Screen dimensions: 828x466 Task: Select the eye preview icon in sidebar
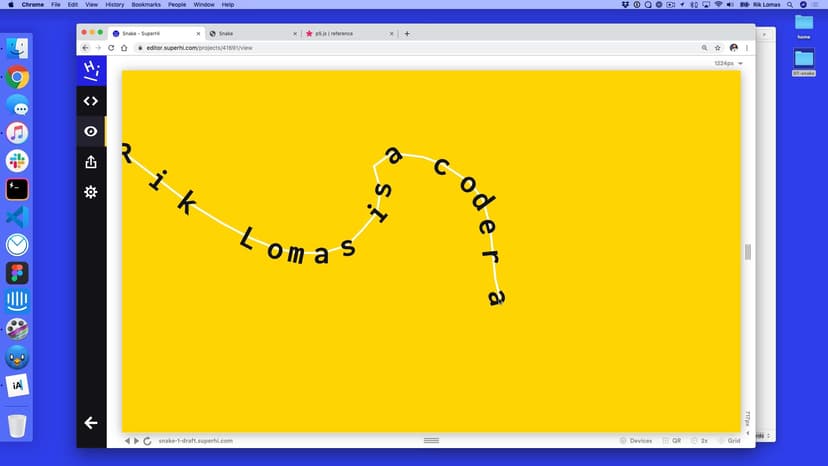pyautogui.click(x=91, y=131)
